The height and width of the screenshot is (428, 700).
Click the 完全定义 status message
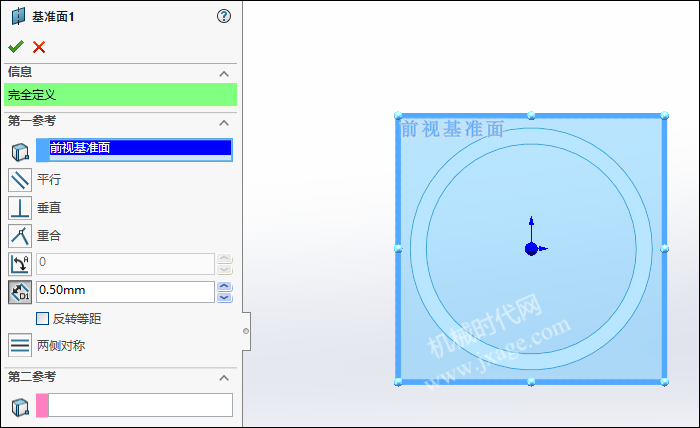(x=121, y=95)
